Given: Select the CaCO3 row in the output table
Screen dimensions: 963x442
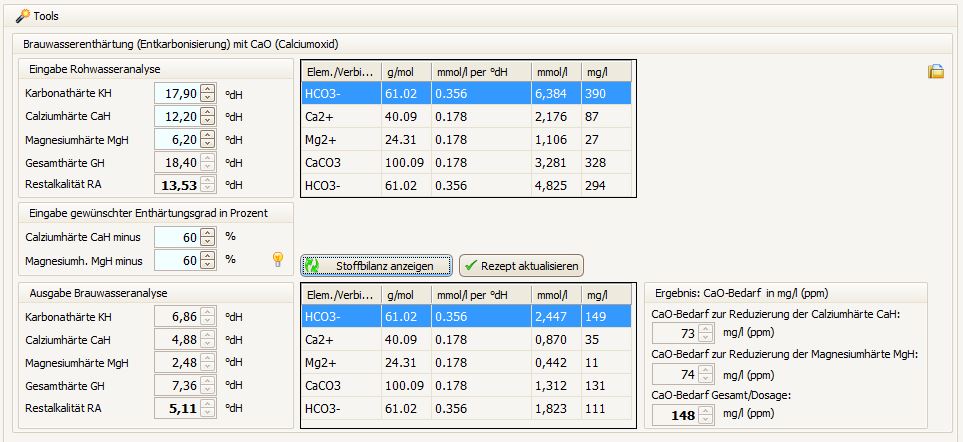Looking at the screenshot, I should 467,385.
